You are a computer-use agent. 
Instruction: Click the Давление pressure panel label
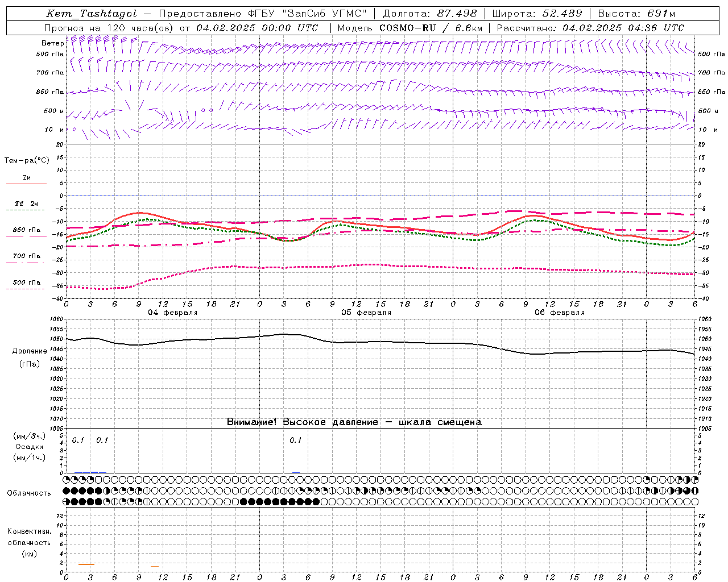coord(30,351)
